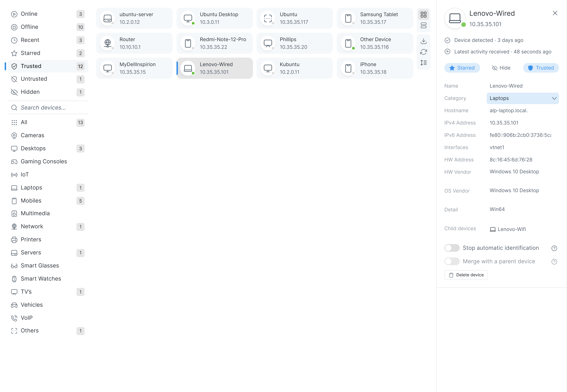
Task: Click the download export icon
Action: click(424, 41)
